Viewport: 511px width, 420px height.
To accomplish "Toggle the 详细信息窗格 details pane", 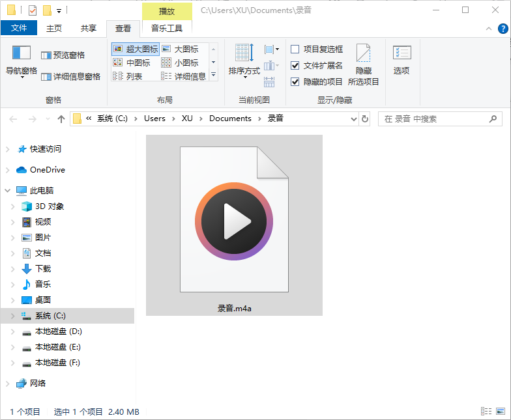I will (x=70, y=76).
